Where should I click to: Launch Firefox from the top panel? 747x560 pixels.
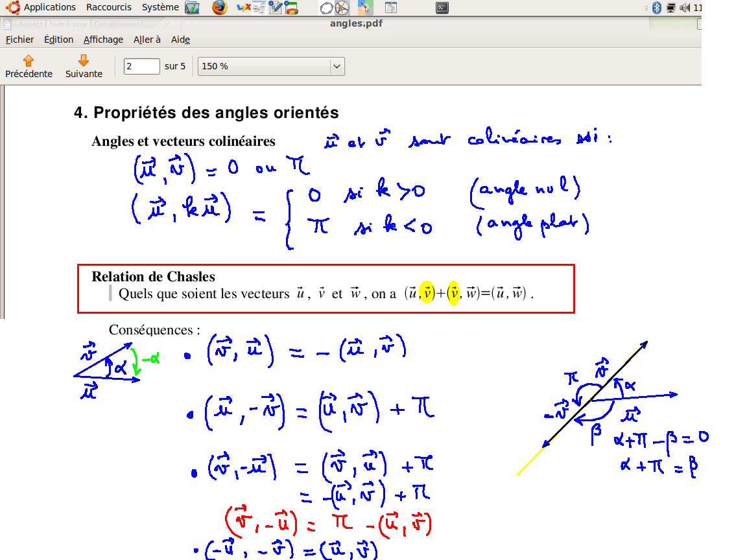point(220,7)
